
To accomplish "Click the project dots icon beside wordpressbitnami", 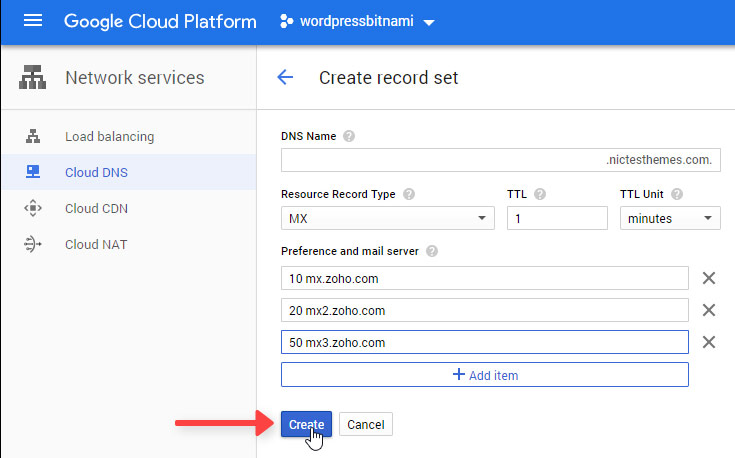I will (286, 21).
